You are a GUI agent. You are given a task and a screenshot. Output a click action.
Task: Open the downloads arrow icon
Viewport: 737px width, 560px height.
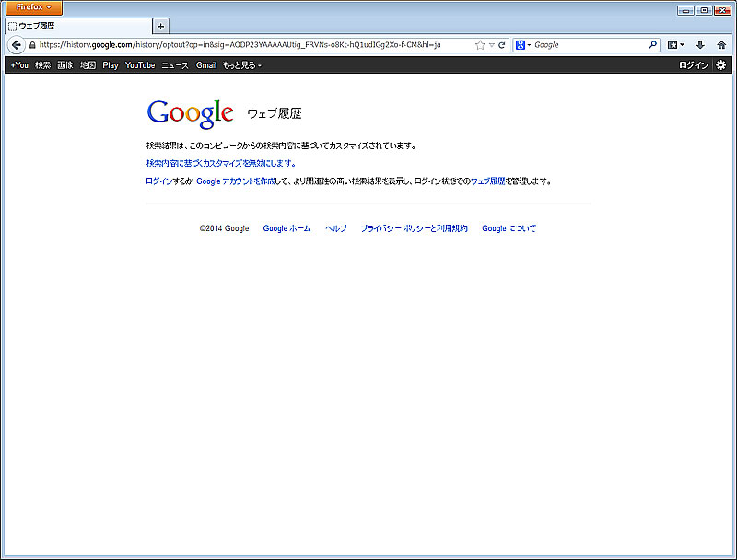(700, 45)
